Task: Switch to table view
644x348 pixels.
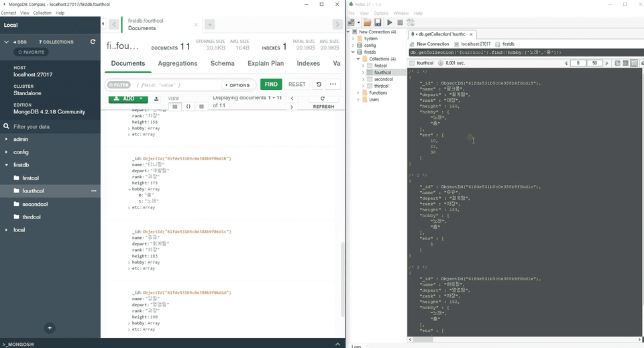Action: point(201,107)
